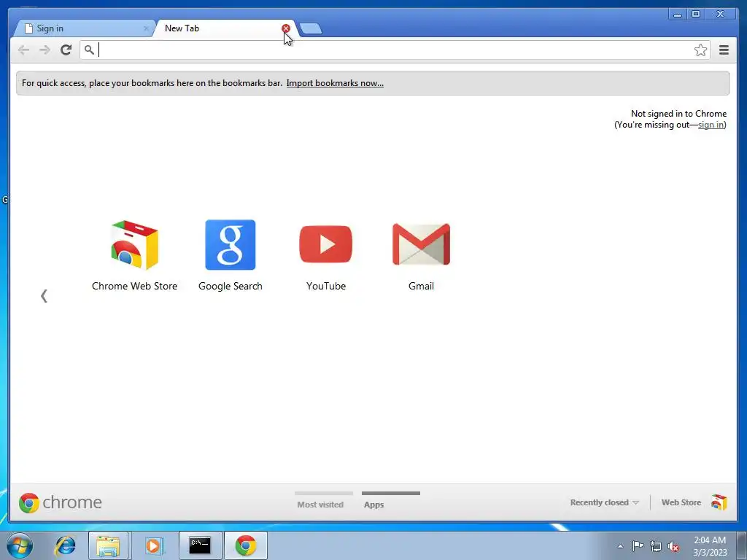747x560 pixels.
Task: Expand the Recently closed menu
Action: click(x=604, y=502)
